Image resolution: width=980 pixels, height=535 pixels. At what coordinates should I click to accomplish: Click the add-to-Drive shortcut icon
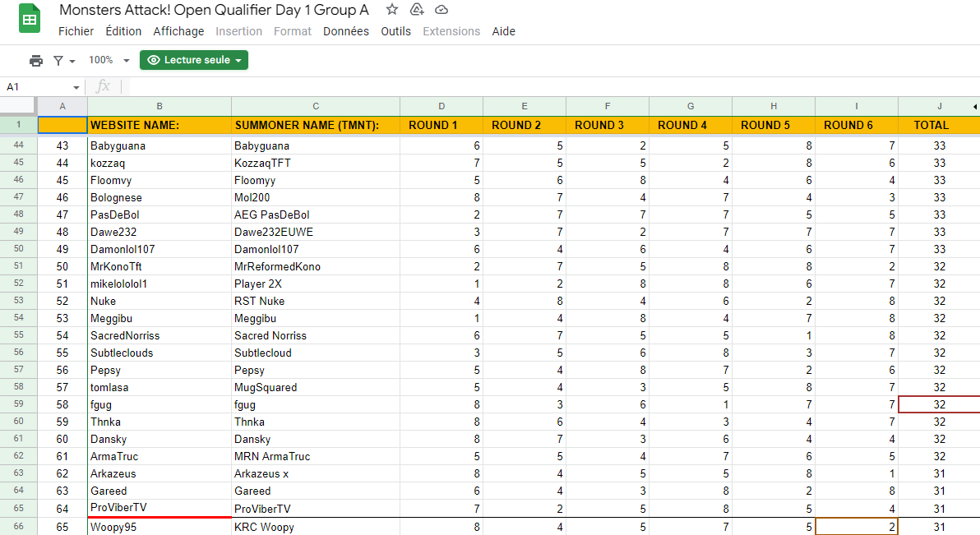coord(417,9)
